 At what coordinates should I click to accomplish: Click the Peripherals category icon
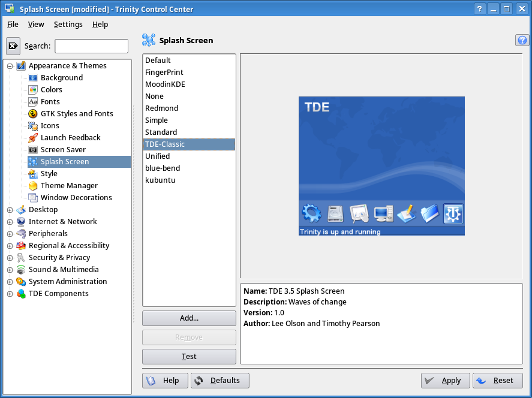(21, 234)
